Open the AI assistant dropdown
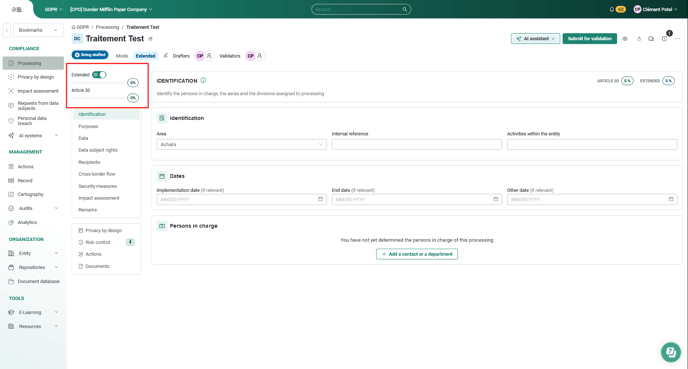688x369 pixels. pyautogui.click(x=535, y=39)
